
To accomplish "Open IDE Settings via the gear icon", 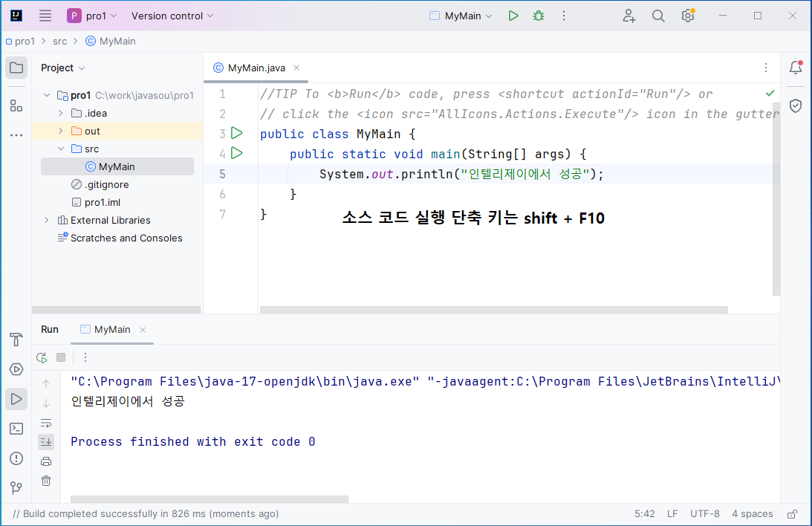I will tap(687, 15).
